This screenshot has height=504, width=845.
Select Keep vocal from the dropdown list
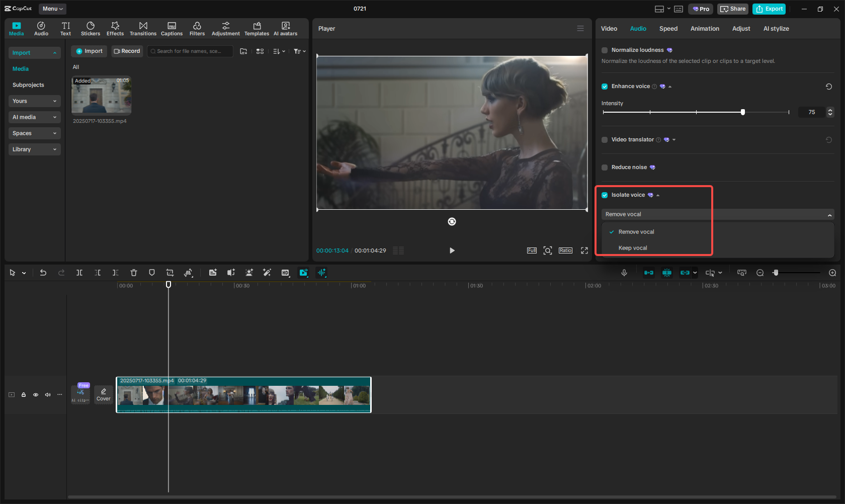click(x=633, y=248)
